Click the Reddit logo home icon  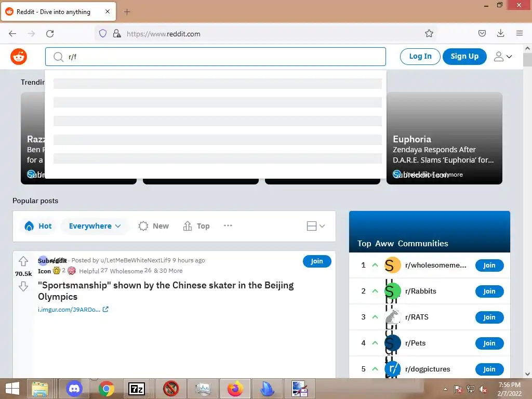tap(19, 57)
